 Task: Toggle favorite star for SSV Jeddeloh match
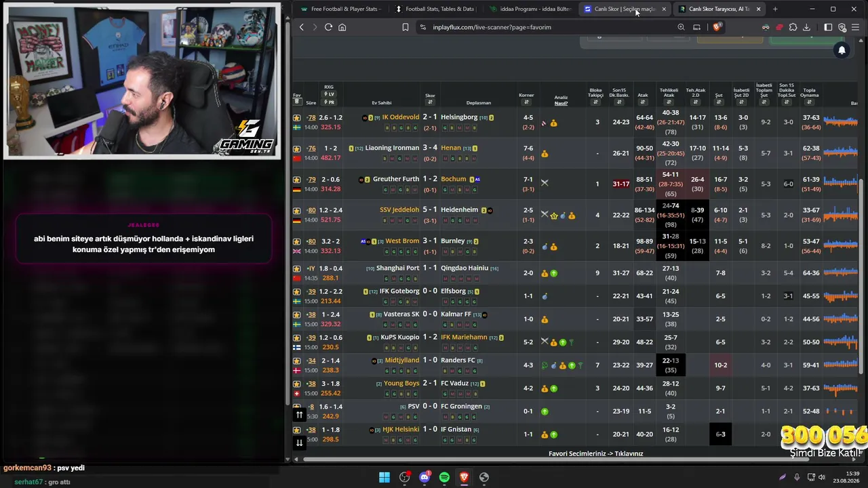[296, 210]
